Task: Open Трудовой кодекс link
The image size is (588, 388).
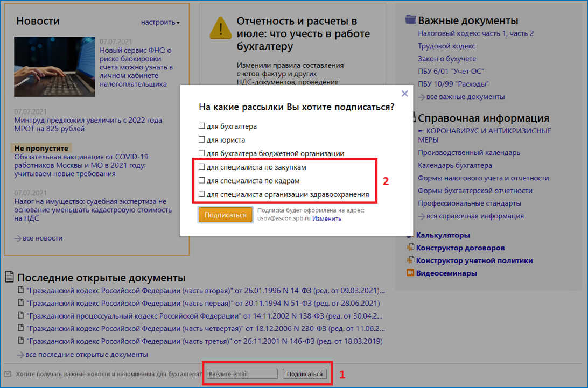Action: [x=446, y=46]
